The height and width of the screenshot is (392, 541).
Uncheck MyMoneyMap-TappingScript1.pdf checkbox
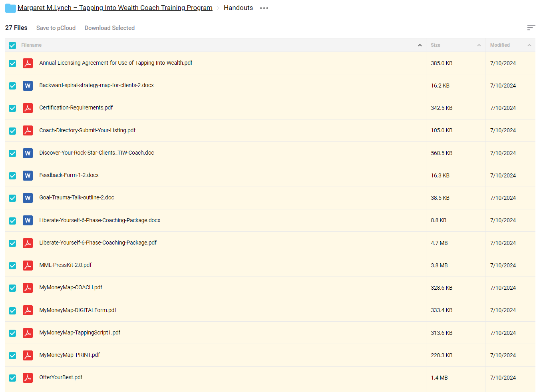coord(12,333)
